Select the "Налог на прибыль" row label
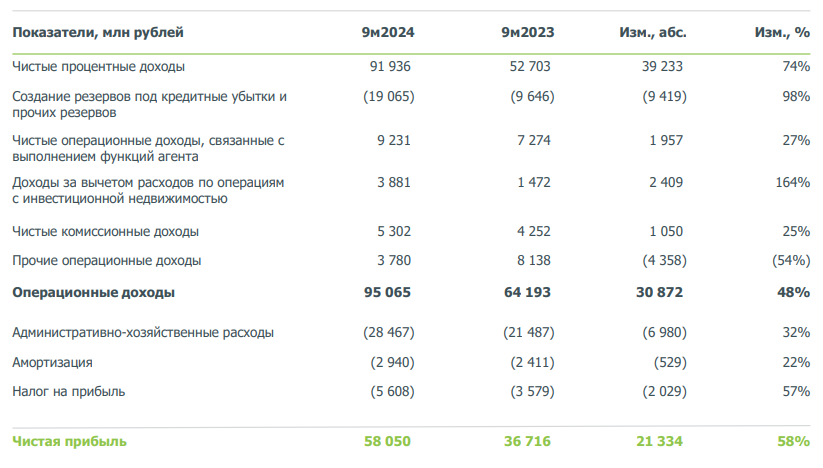The image size is (823, 468). tap(69, 391)
